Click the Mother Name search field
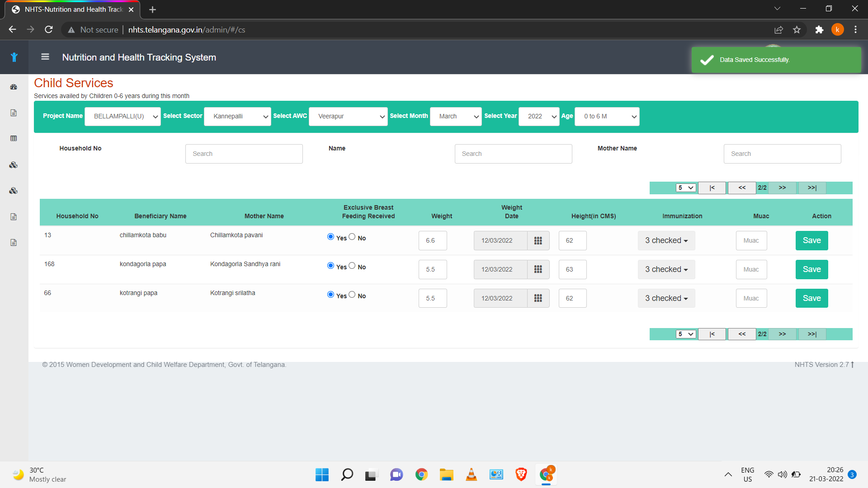The width and height of the screenshot is (868, 488). [x=782, y=154]
